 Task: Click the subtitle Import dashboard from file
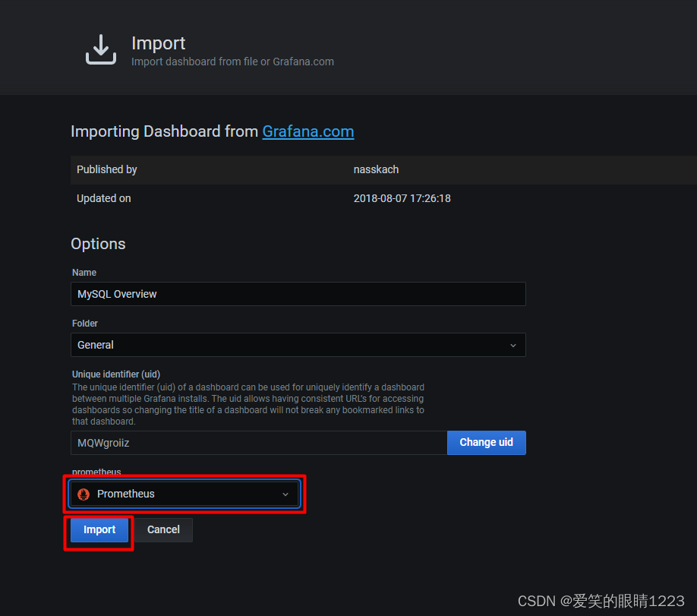click(x=232, y=62)
